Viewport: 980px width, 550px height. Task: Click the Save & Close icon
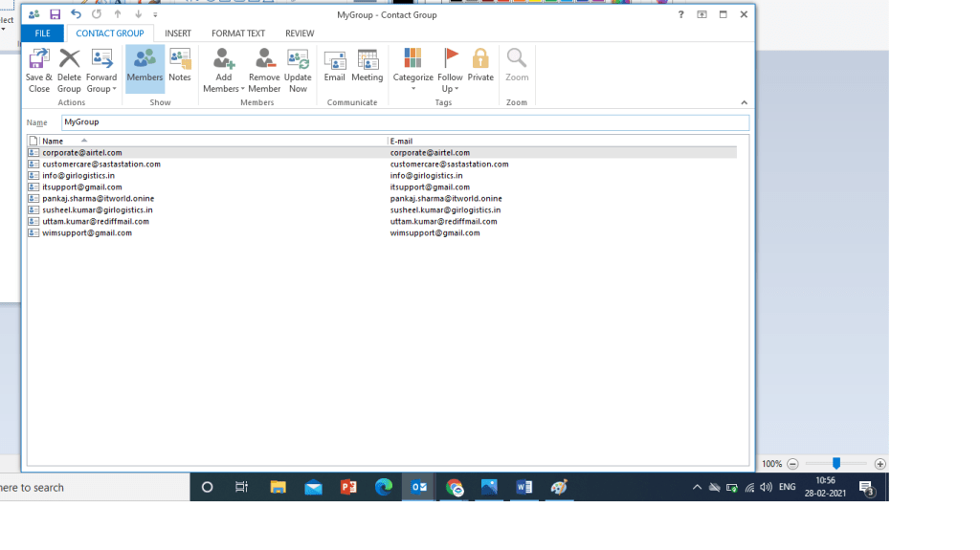[x=38, y=70]
